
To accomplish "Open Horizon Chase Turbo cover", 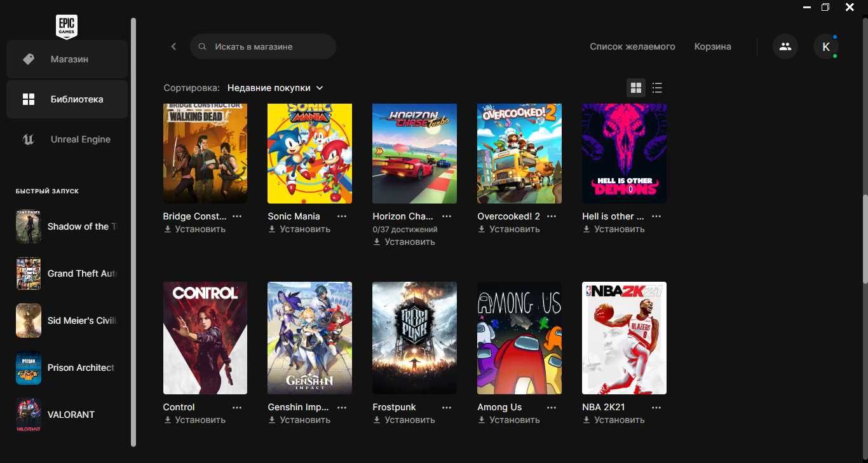I will (x=414, y=153).
